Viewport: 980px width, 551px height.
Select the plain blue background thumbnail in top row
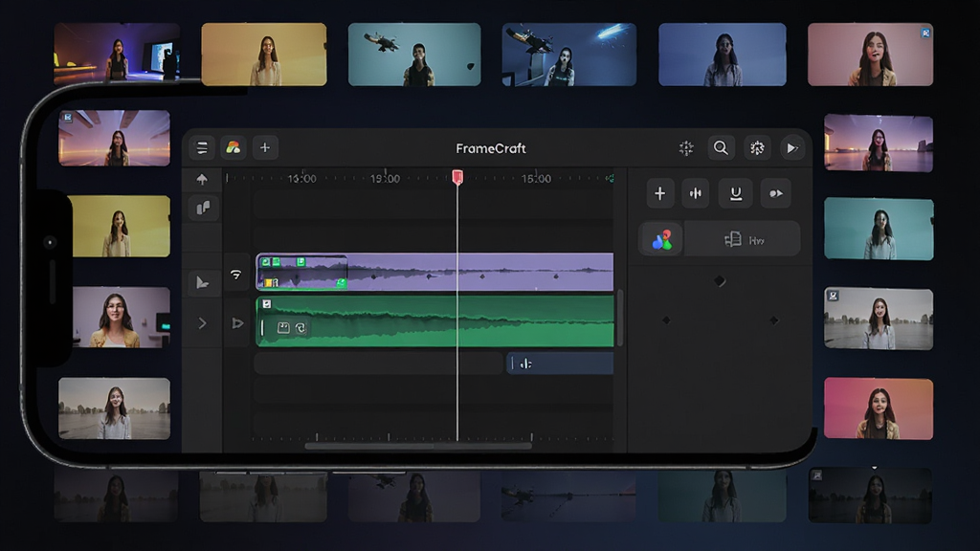click(x=723, y=55)
